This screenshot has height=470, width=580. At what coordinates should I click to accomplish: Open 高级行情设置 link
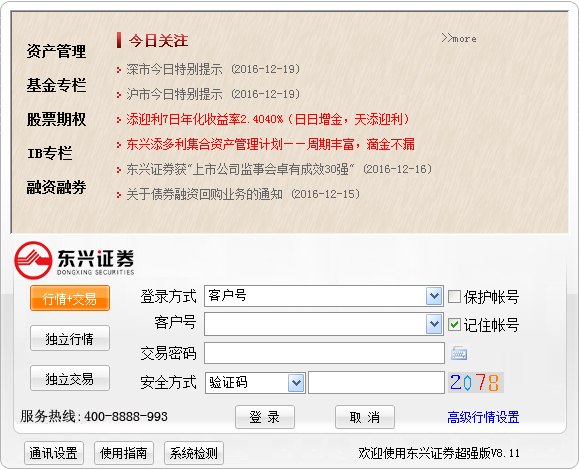[483, 417]
